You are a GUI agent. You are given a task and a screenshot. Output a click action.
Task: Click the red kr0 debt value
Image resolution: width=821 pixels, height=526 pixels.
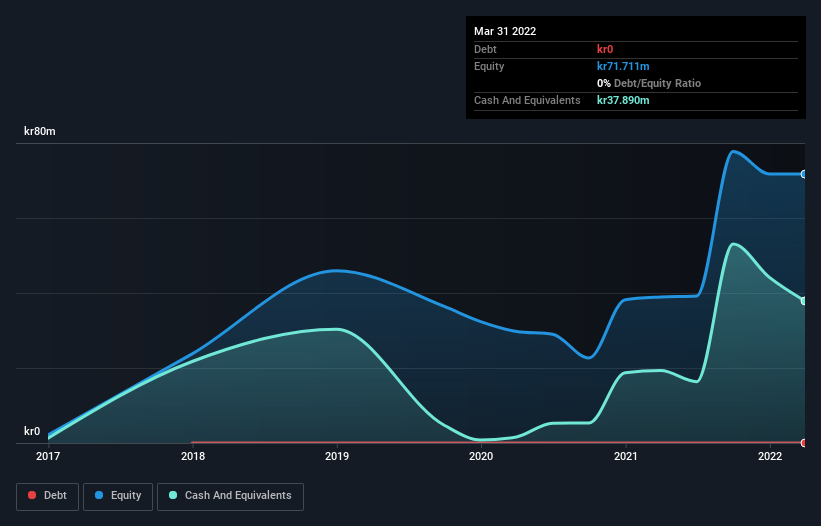(605, 49)
